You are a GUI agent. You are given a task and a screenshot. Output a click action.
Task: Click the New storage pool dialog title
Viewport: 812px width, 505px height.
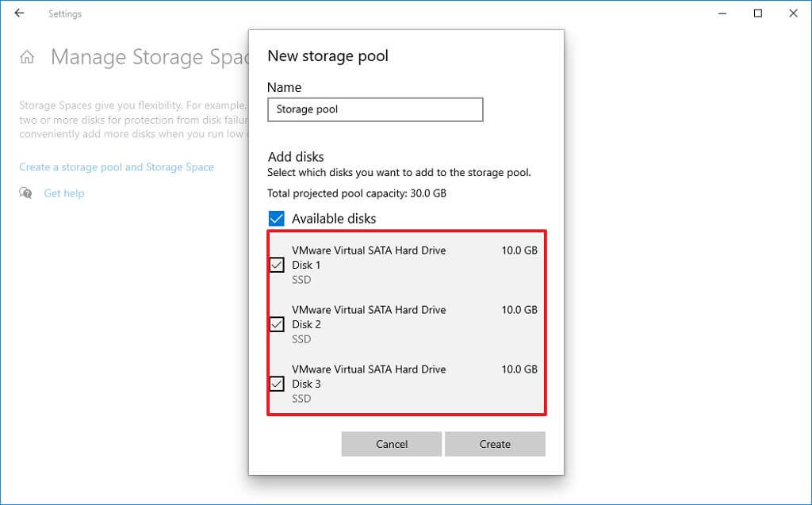pos(327,56)
